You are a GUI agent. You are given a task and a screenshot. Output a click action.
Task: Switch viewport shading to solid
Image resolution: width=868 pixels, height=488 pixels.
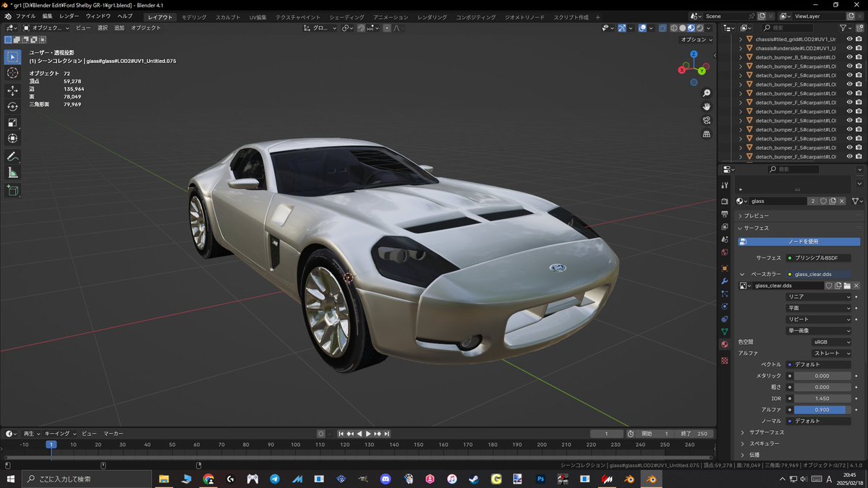click(x=682, y=27)
